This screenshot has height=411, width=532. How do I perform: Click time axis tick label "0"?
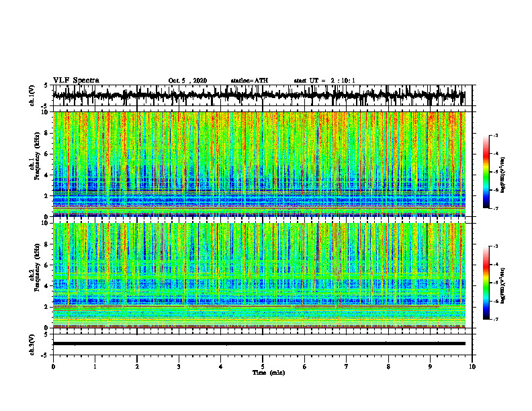tap(53, 367)
